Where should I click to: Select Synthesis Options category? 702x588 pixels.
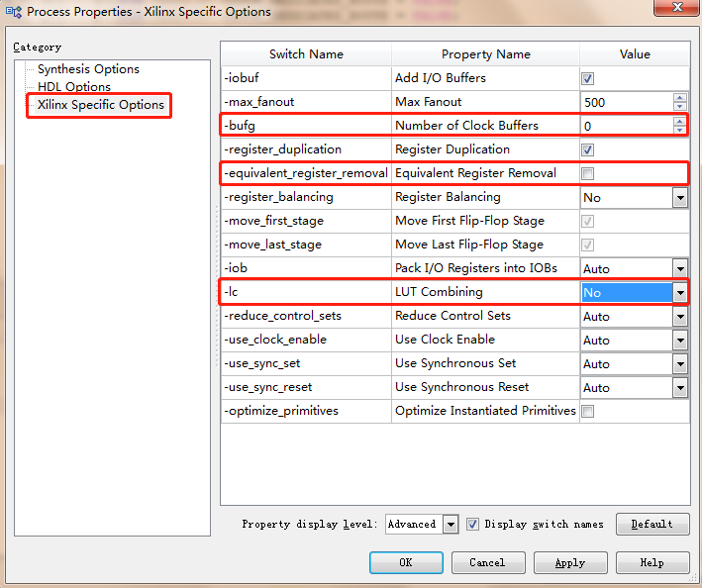tap(88, 69)
